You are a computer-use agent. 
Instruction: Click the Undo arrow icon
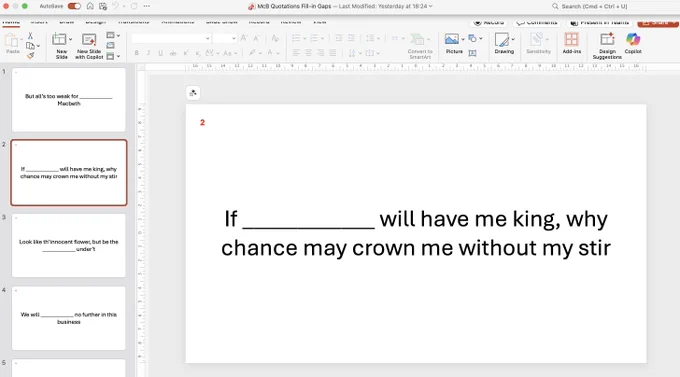[x=115, y=6]
